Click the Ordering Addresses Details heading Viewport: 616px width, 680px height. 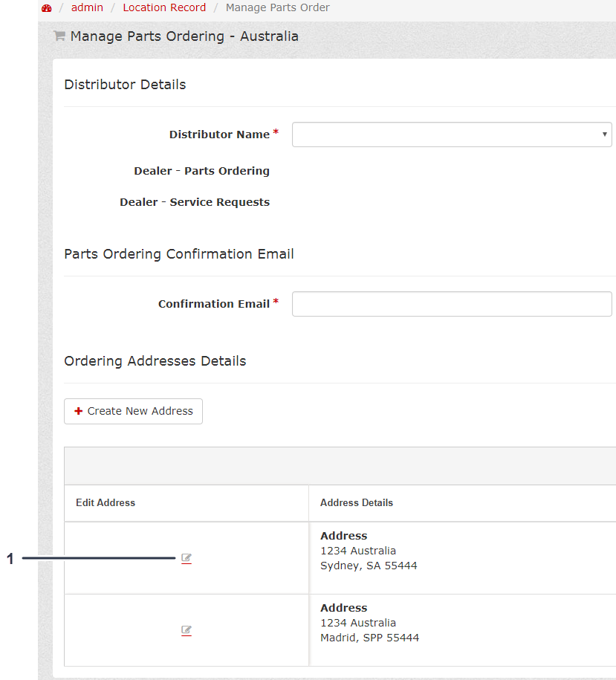click(x=155, y=361)
